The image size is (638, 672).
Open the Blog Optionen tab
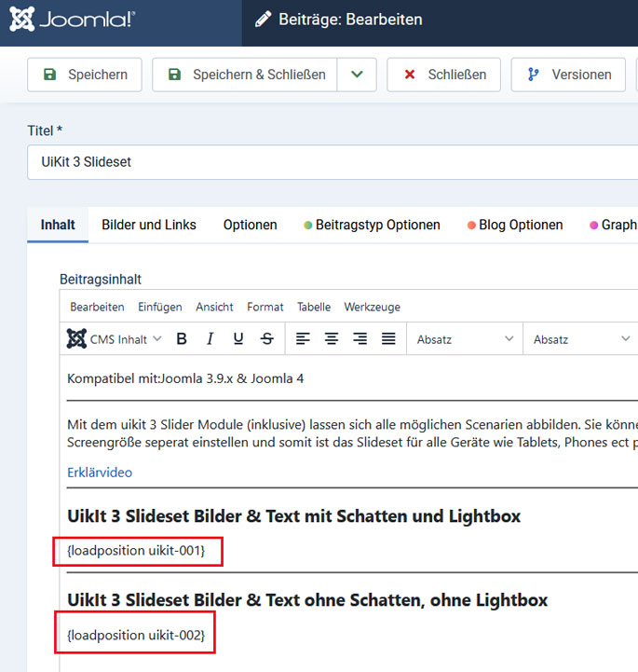pyautogui.click(x=515, y=225)
